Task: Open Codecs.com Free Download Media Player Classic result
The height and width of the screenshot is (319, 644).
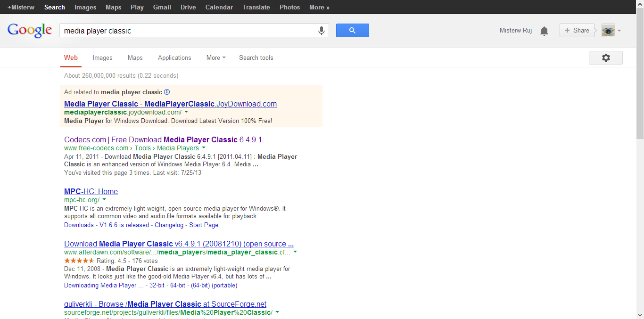Action: (x=163, y=139)
